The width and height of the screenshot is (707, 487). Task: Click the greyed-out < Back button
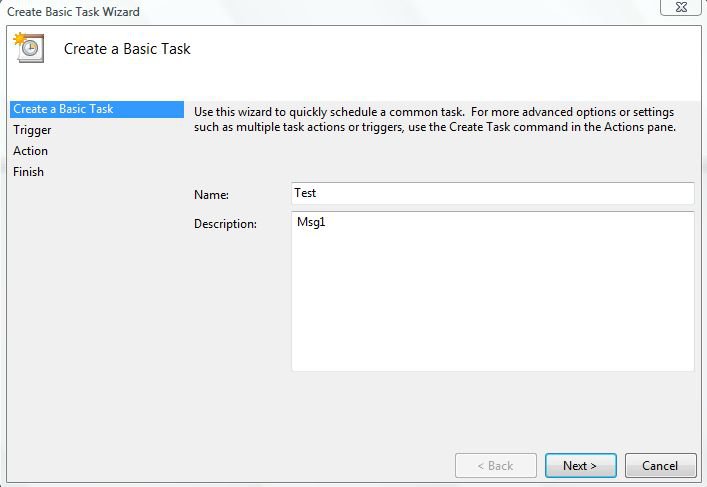click(496, 465)
